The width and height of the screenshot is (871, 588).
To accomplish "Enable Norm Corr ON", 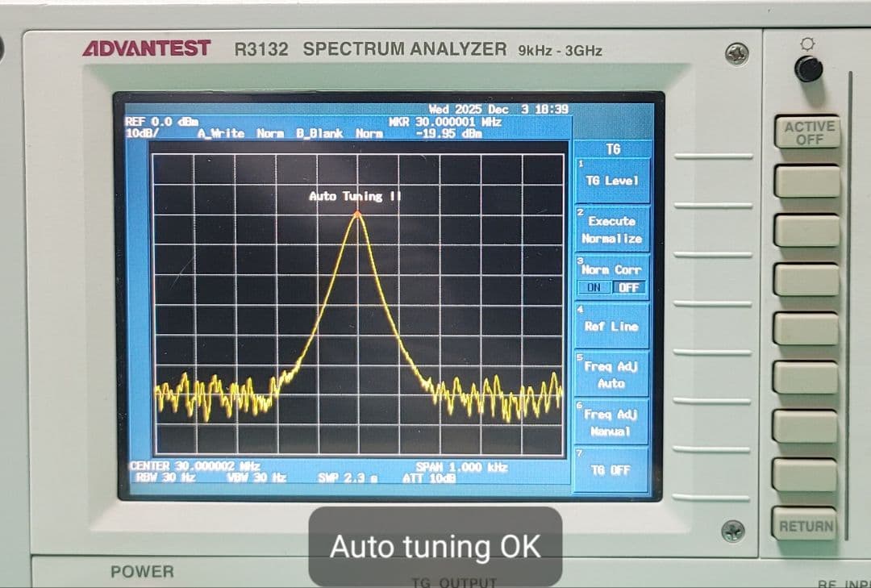I will pos(594,288).
